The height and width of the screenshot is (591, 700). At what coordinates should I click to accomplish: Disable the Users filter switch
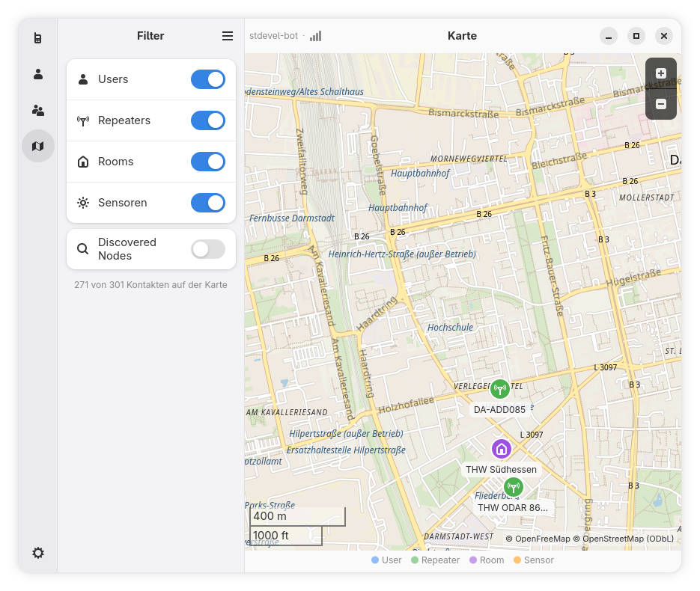tap(208, 79)
